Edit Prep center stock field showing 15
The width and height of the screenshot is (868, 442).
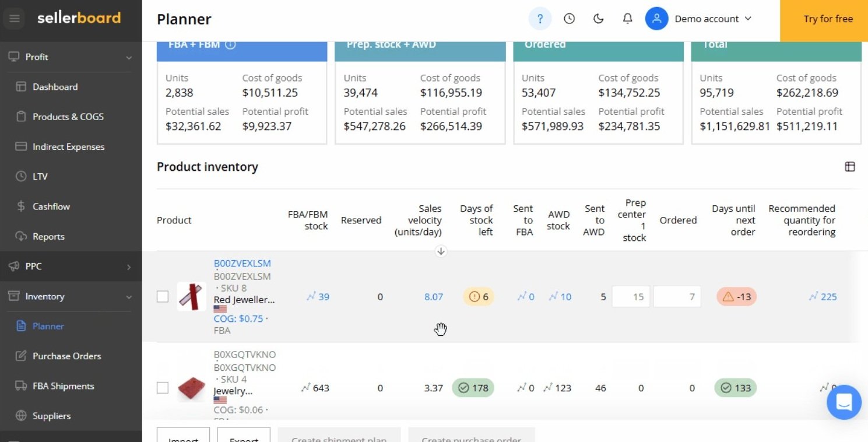tap(631, 297)
